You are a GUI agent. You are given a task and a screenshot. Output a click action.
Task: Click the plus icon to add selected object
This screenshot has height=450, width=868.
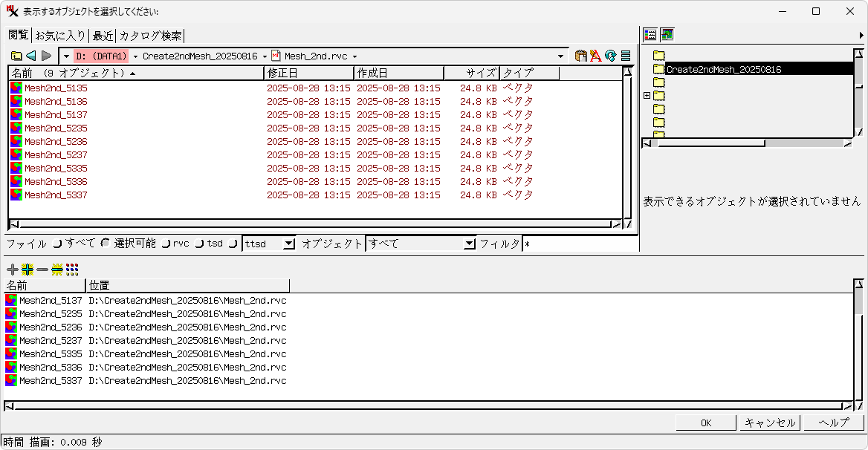tap(12, 270)
